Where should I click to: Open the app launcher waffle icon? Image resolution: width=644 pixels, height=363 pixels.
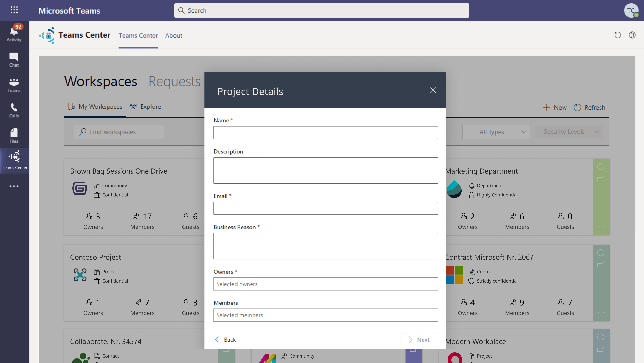pos(14,10)
